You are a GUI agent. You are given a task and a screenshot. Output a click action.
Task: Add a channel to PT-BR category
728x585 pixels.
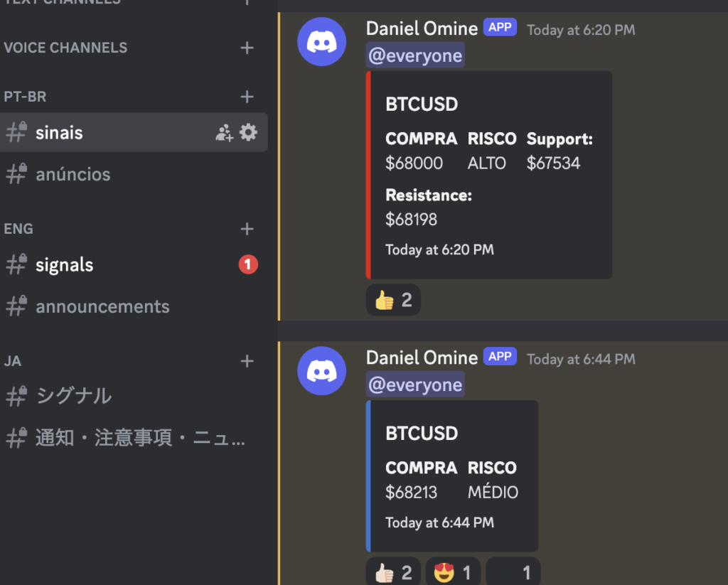[x=247, y=97]
